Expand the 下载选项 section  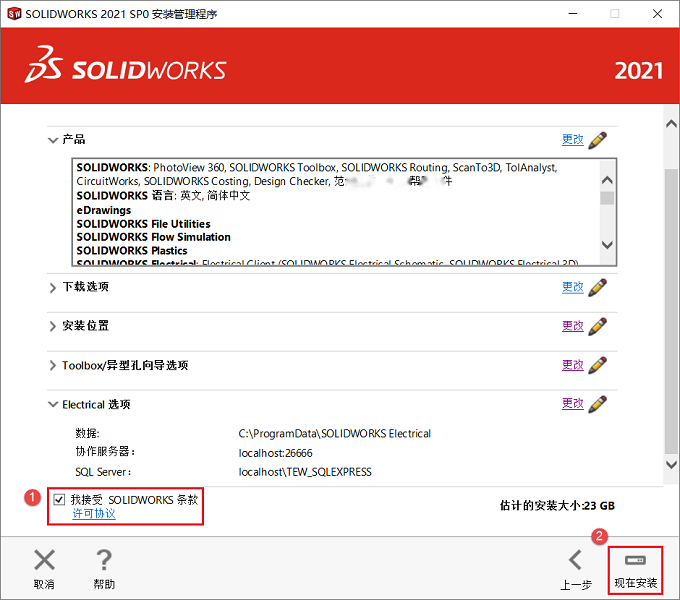pyautogui.click(x=52, y=288)
